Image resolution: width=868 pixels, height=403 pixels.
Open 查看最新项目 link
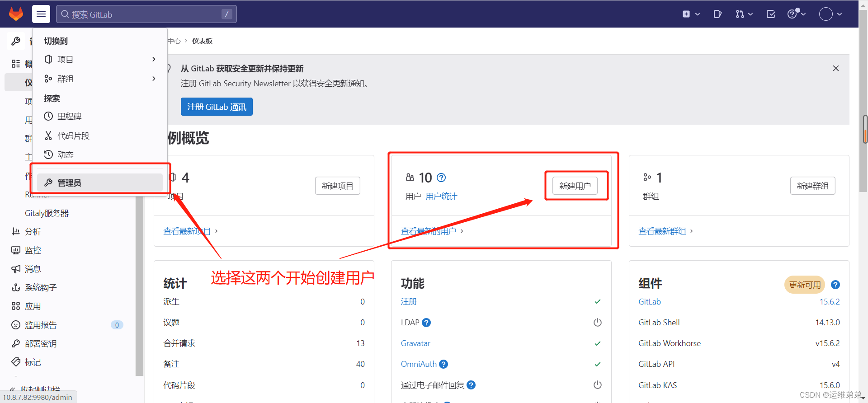187,231
